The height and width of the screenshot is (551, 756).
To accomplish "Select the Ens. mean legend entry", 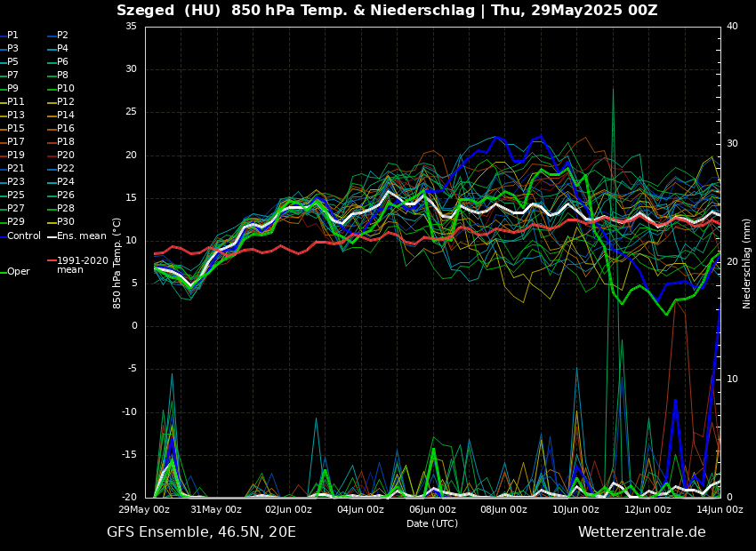I will click(x=81, y=236).
